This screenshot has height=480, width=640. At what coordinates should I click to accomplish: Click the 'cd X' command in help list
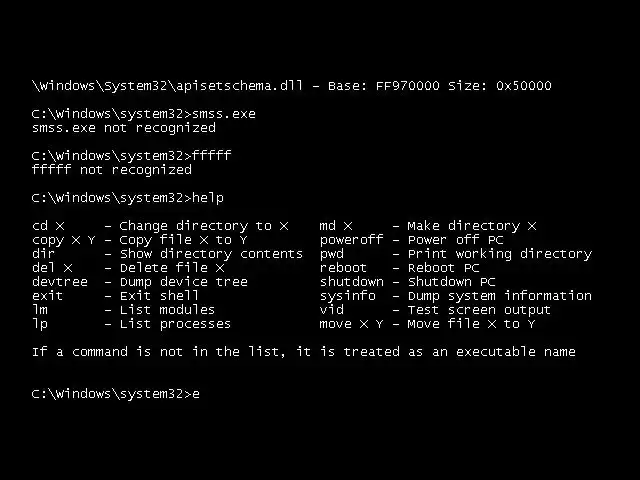click(48, 226)
